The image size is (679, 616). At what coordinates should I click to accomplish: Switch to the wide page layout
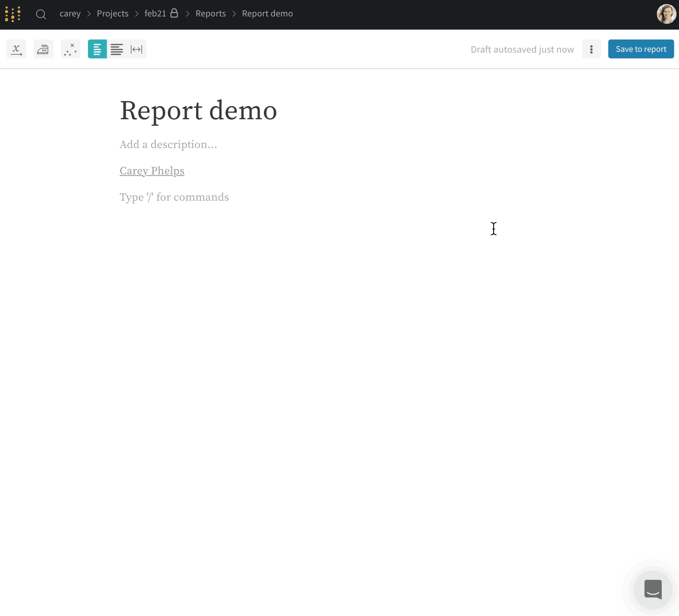[x=117, y=49]
